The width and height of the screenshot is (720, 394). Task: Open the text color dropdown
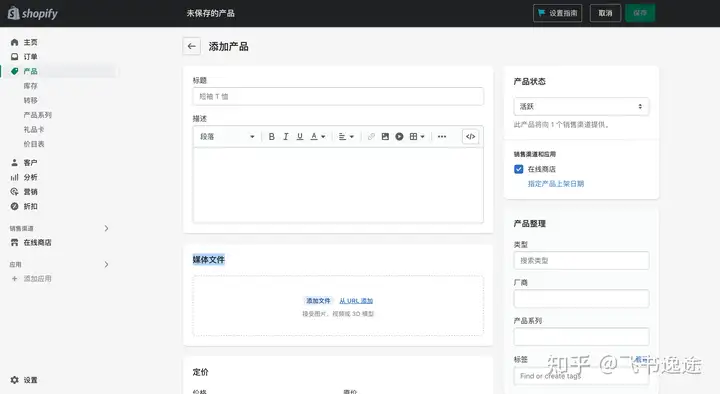tap(318, 136)
